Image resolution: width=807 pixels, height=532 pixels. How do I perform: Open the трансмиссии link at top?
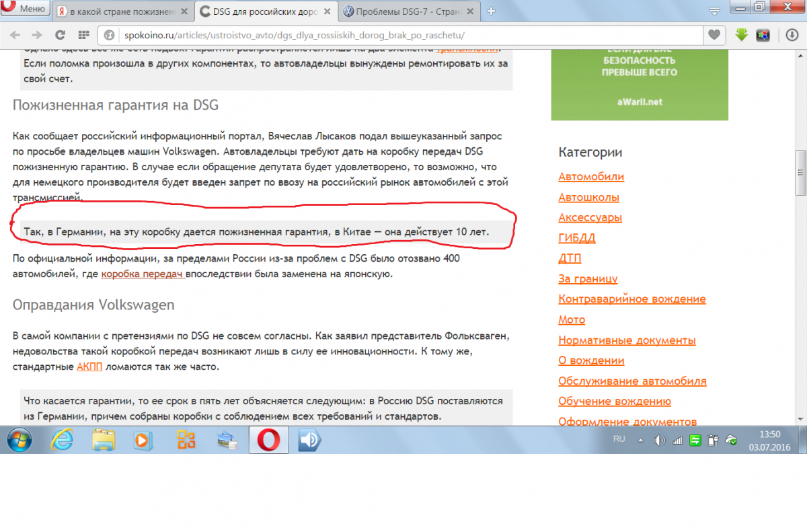[467, 49]
